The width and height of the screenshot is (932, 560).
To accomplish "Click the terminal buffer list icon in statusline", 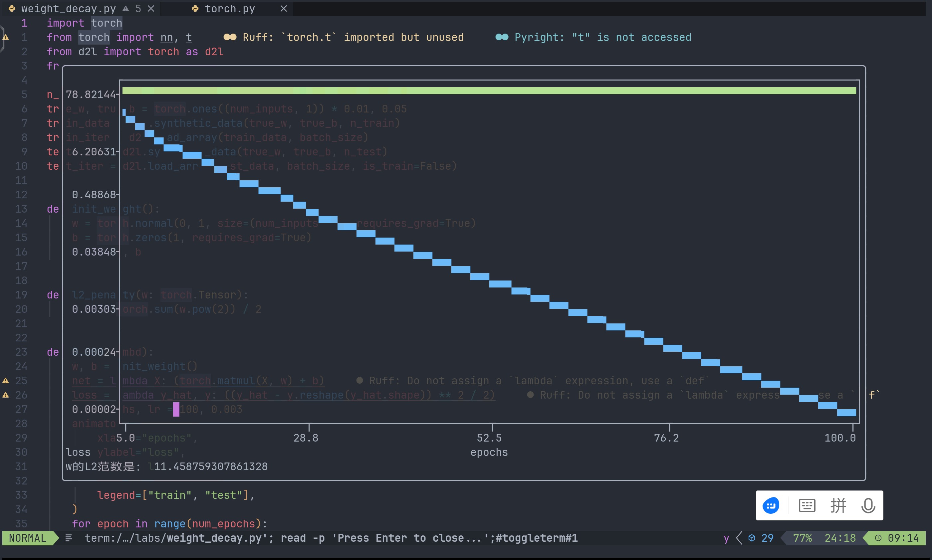I will point(69,538).
